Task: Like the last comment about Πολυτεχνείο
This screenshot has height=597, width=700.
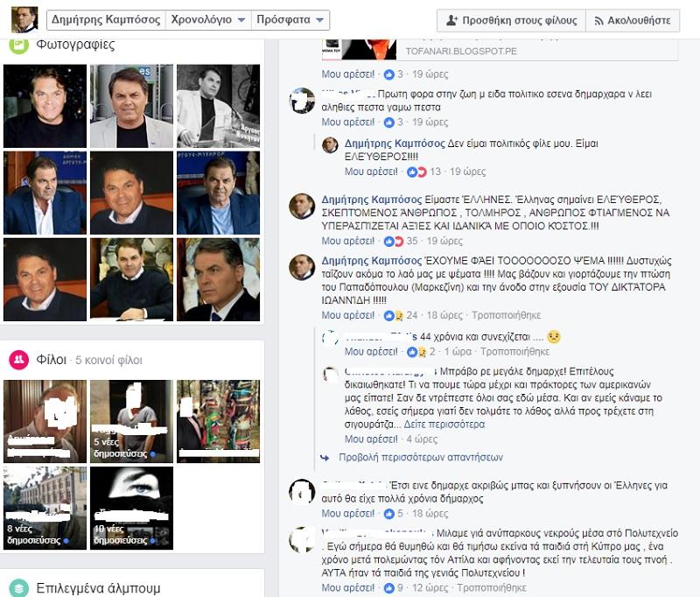Action: click(x=347, y=587)
